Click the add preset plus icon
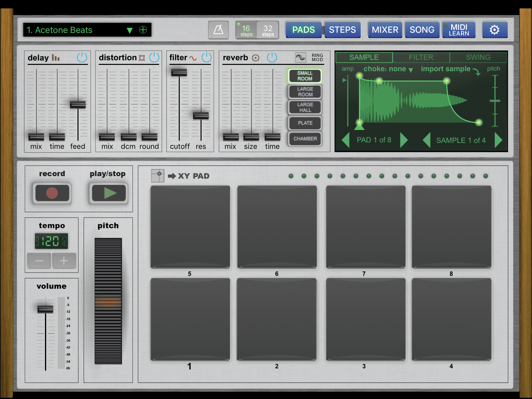 point(143,30)
